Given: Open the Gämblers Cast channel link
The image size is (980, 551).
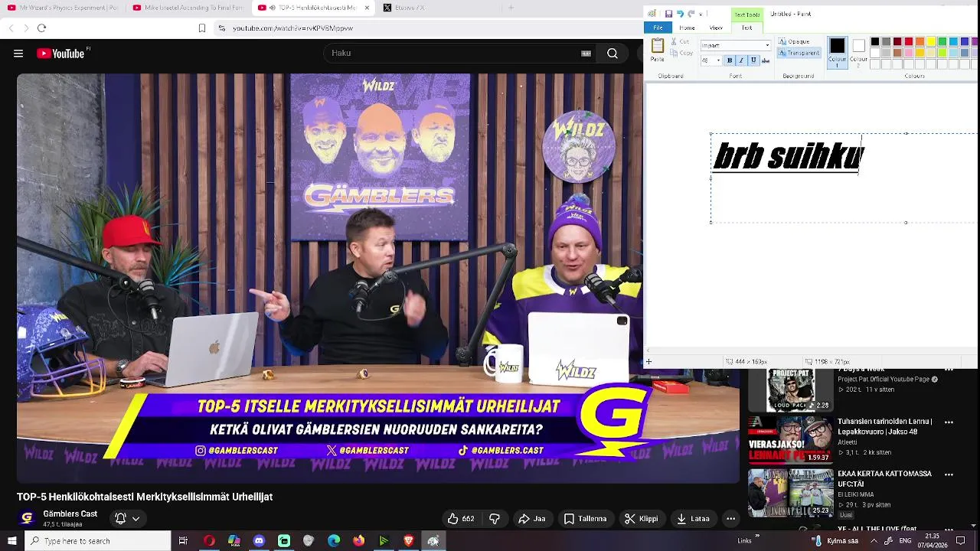Looking at the screenshot, I should tap(70, 514).
